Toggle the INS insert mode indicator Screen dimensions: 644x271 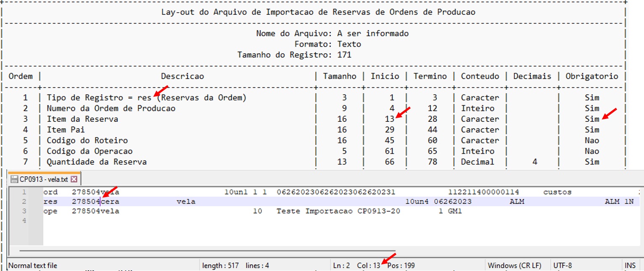(630, 266)
